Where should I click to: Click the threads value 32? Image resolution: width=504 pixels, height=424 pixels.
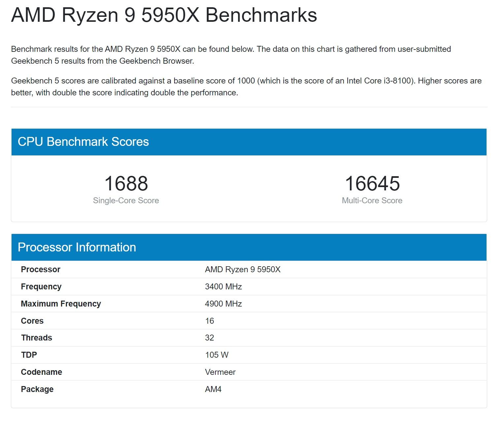pyautogui.click(x=209, y=338)
